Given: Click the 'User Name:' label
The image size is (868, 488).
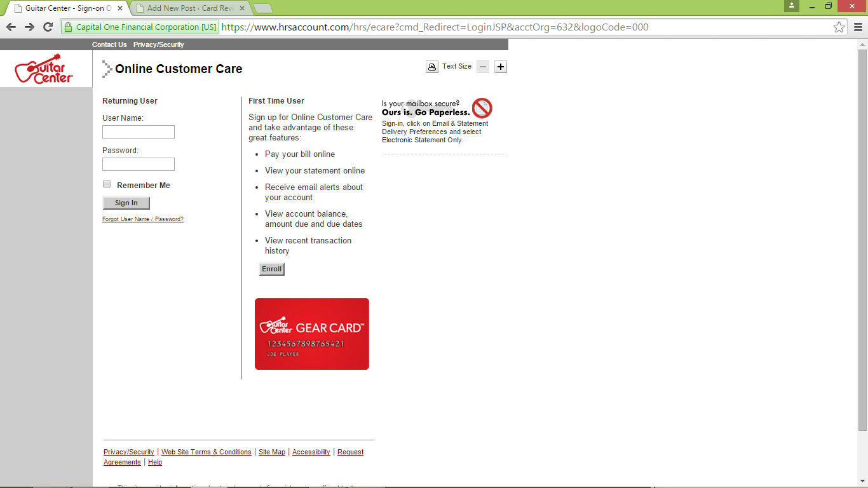Looking at the screenshot, I should [x=123, y=118].
